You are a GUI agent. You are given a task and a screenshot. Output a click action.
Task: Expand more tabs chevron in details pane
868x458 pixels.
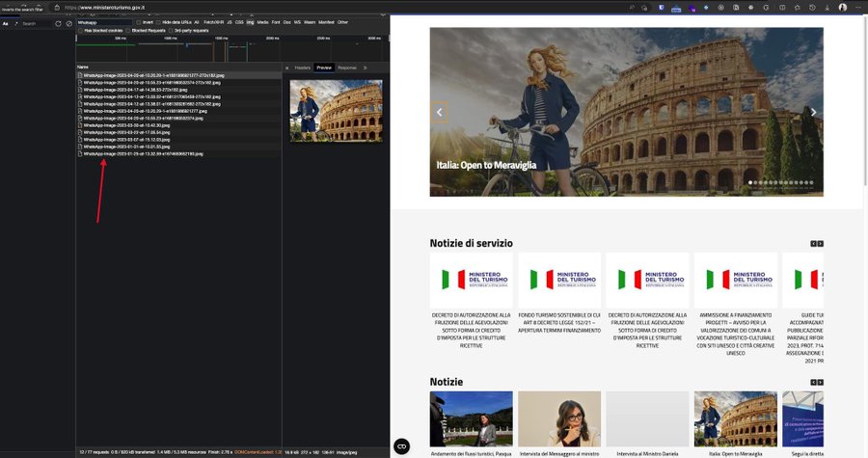point(366,67)
